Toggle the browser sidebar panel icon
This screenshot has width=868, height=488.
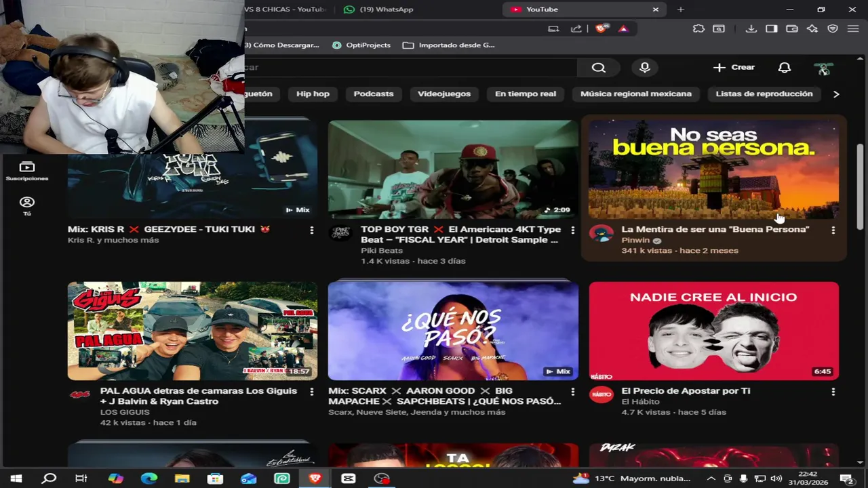[771, 28]
